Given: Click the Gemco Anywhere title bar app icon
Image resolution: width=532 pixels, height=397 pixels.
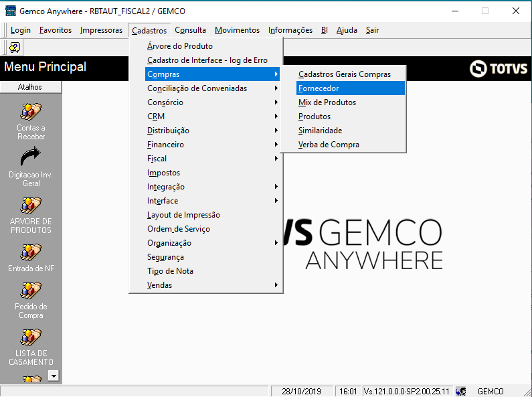Looking at the screenshot, I should [x=11, y=11].
